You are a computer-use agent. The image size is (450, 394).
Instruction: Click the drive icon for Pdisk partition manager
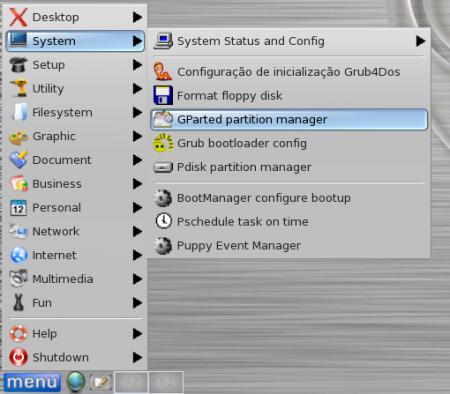(x=163, y=167)
